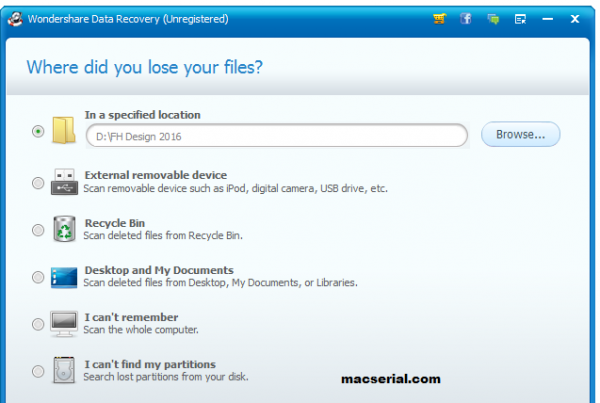The height and width of the screenshot is (403, 600).
Task: Click the Wondershare Data Recovery logo icon
Action: 15,19
